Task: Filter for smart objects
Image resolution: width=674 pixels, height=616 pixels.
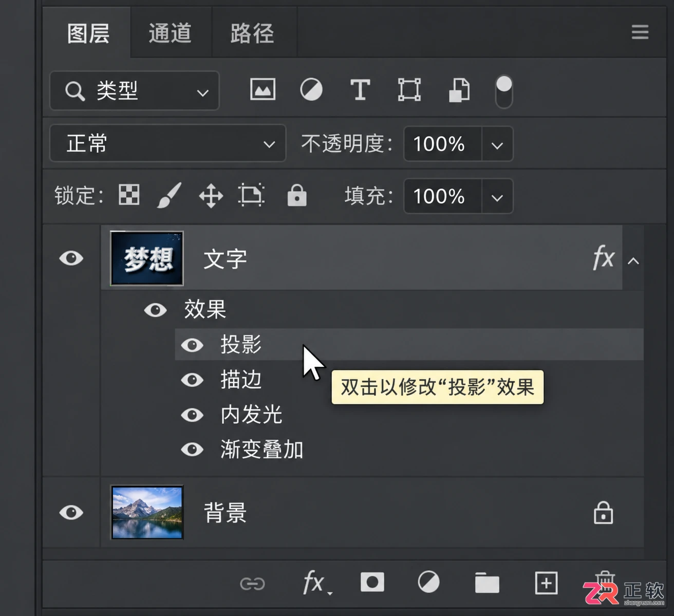Action: point(459,90)
